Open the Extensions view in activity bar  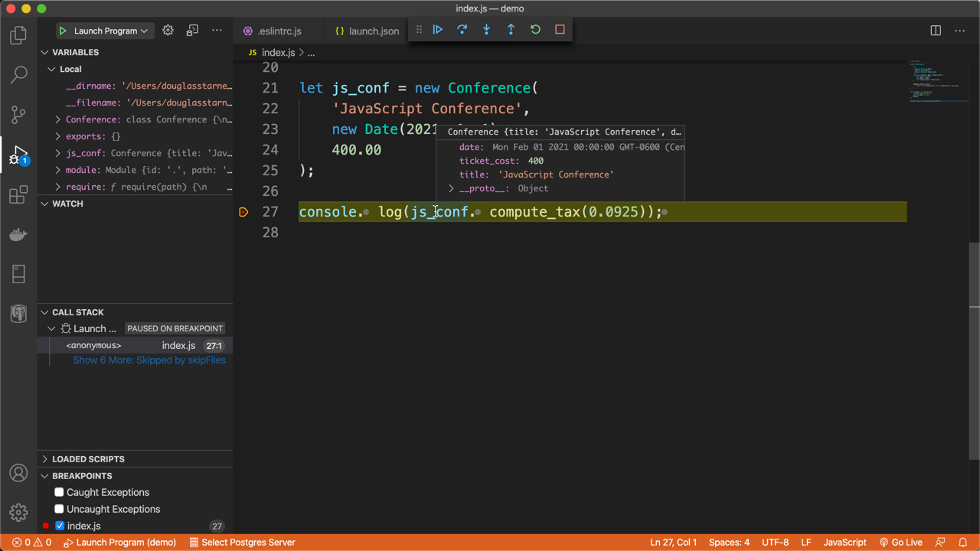[18, 194]
